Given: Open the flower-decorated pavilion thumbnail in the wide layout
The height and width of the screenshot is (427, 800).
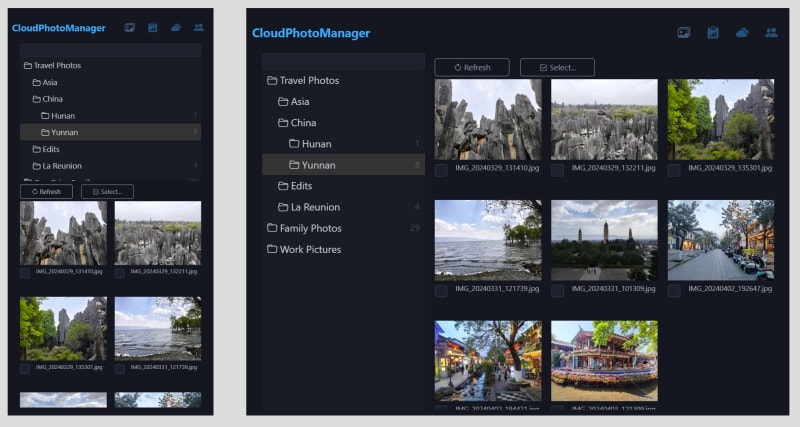Looking at the screenshot, I should point(605,361).
